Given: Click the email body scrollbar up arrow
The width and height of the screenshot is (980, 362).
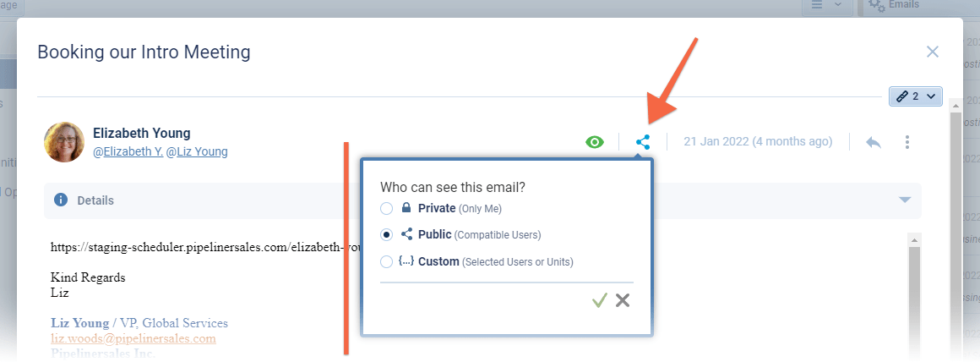Looking at the screenshot, I should click(913, 240).
